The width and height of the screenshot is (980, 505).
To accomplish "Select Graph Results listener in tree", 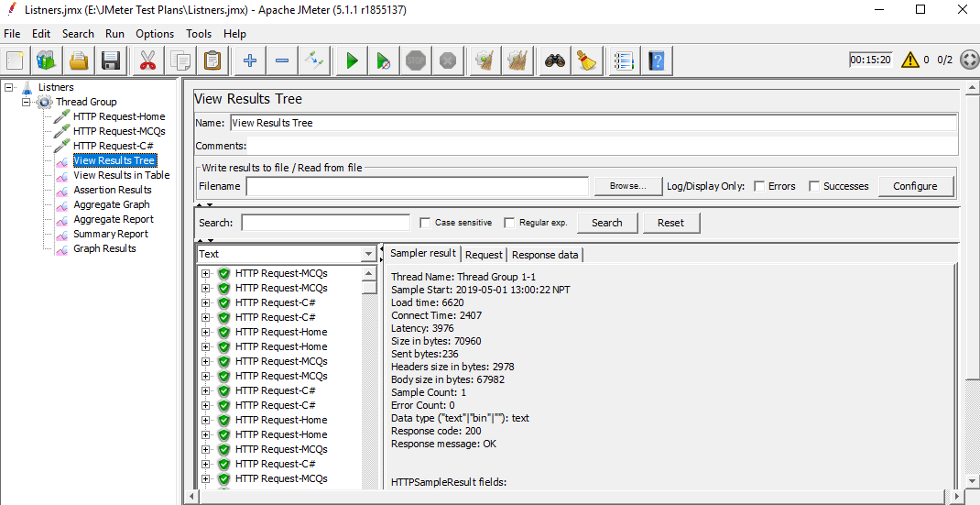I will [x=104, y=248].
